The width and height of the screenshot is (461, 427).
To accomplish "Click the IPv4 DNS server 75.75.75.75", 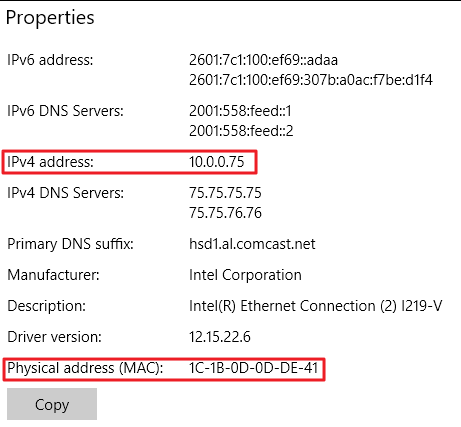I will (225, 193).
